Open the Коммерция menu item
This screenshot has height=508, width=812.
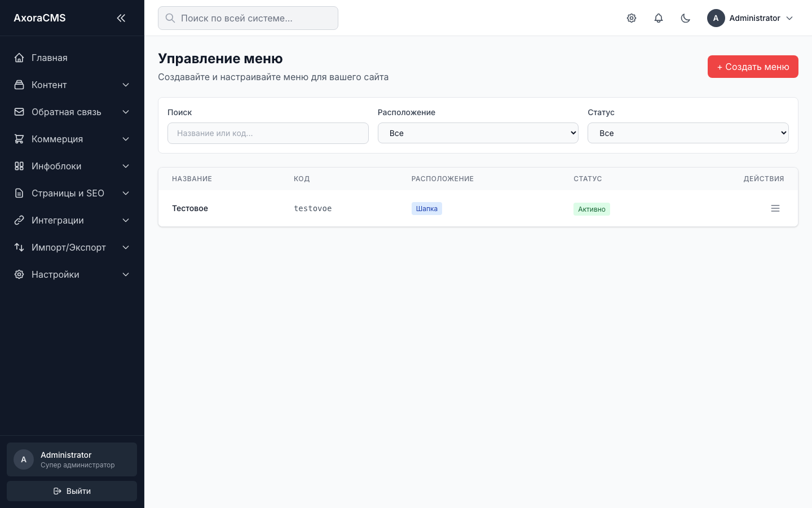72,139
